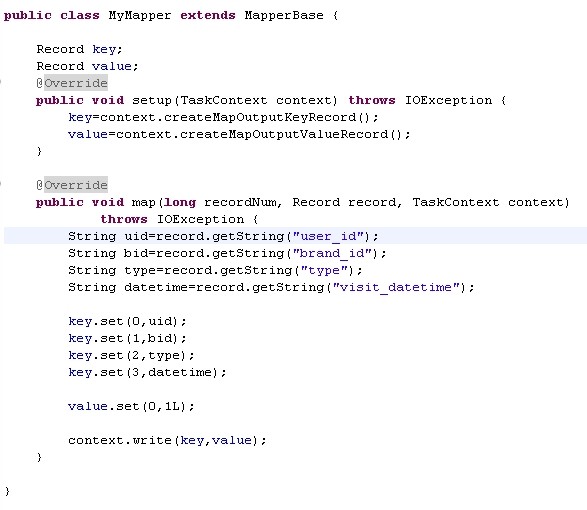Click the extends keyword
Image resolution: width=587 pixels, height=510 pixels.
click(208, 15)
